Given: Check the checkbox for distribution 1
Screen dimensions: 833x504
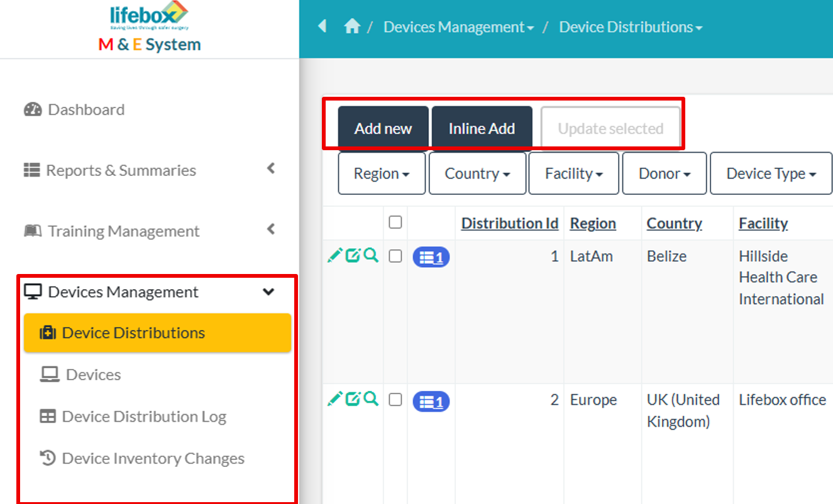Looking at the screenshot, I should click(x=395, y=256).
